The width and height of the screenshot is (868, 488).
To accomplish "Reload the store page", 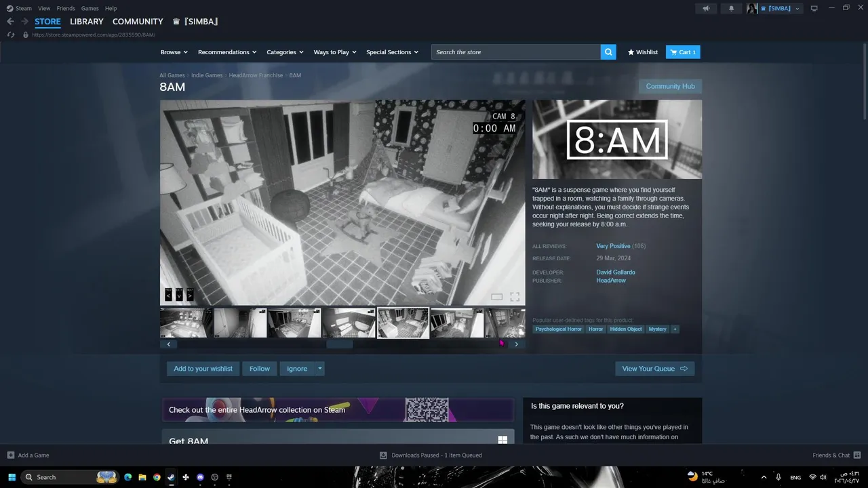I will click(10, 35).
